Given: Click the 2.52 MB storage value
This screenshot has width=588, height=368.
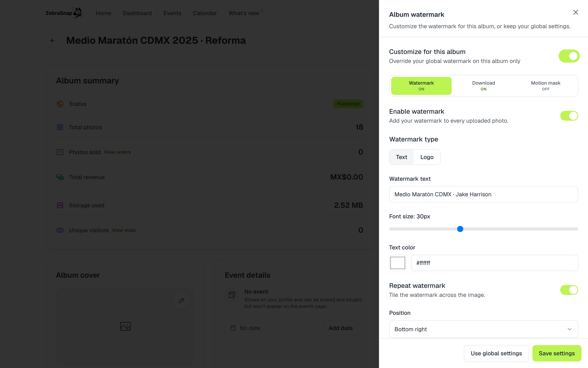Looking at the screenshot, I should pyautogui.click(x=349, y=205).
